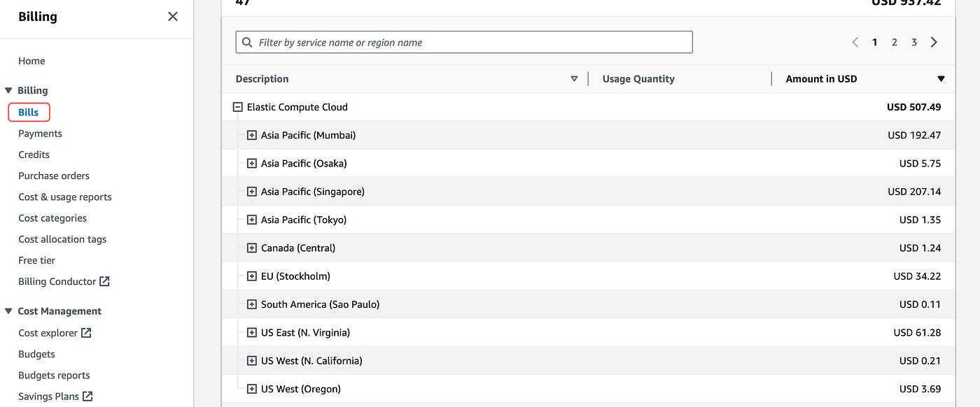Click Tokyo amount USD 1.35

(920, 220)
